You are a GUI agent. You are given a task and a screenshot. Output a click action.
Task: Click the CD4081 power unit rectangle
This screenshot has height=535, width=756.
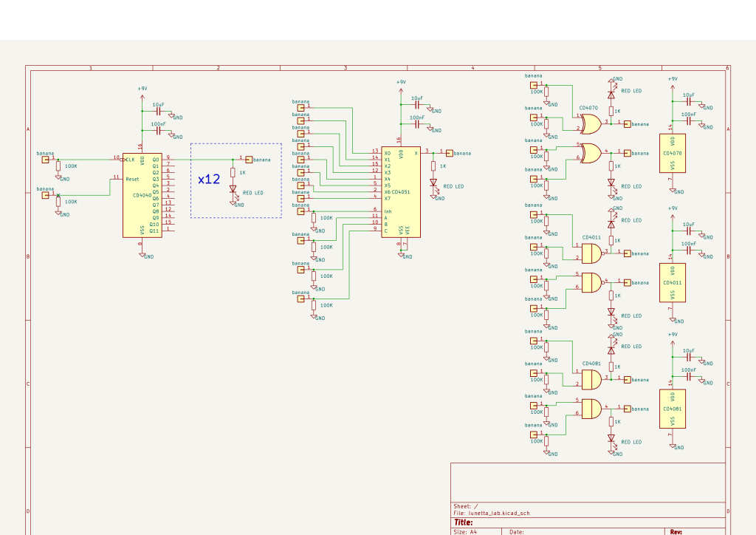[x=672, y=409]
